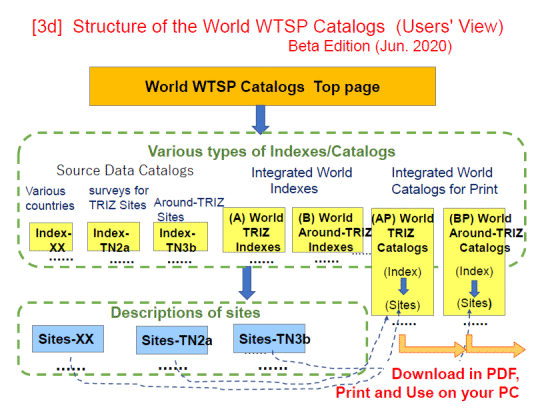This screenshot has width=536, height=410.
Task: Click the Sites-TN2a blue box
Action: [172, 340]
